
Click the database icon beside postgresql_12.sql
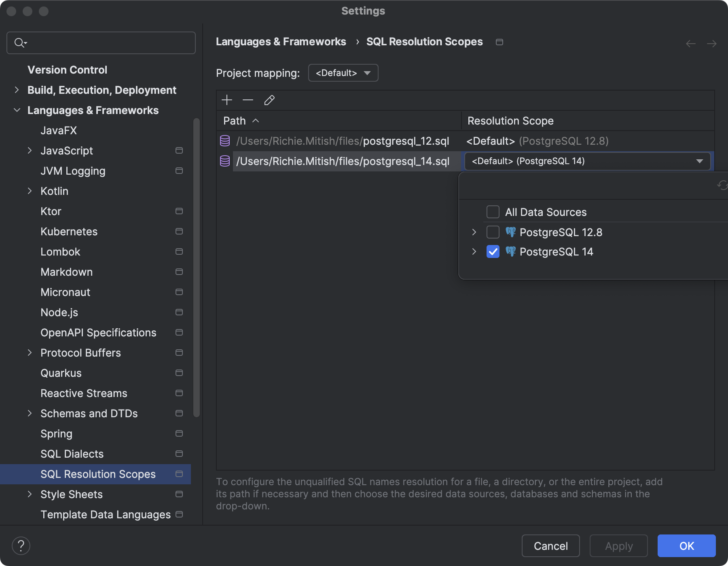coord(225,141)
